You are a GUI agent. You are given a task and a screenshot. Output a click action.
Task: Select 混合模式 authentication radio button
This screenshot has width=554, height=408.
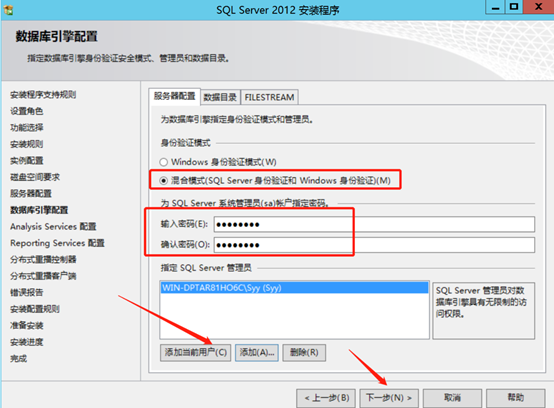pyautogui.click(x=163, y=181)
